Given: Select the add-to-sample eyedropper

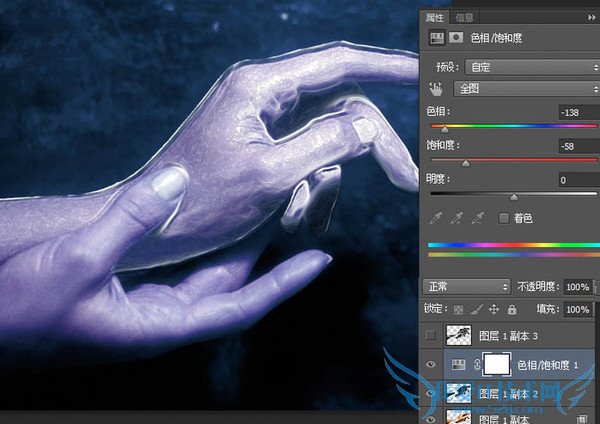Looking at the screenshot, I should (456, 217).
